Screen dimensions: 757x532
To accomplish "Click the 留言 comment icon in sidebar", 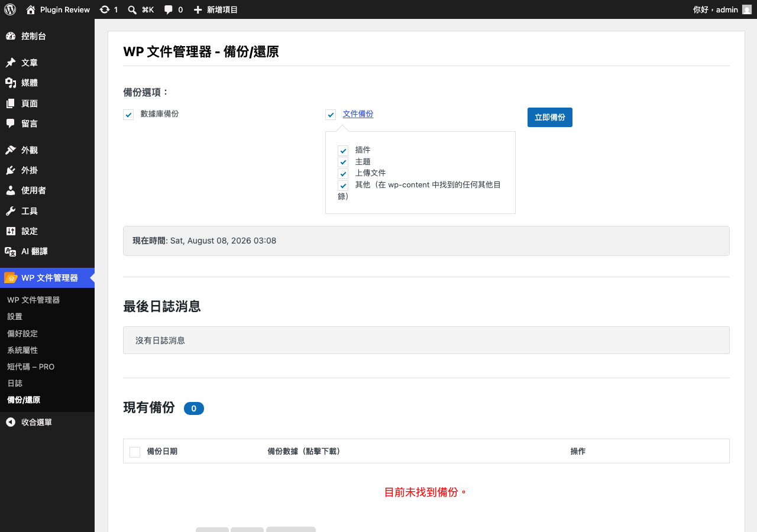I will point(11,124).
